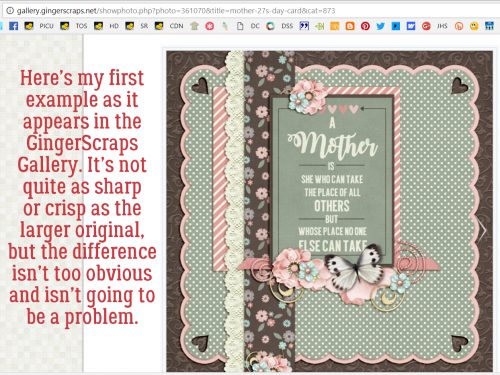This screenshot has width=500, height=375.
Task: Open the DC bookmark with page icon
Action: tap(248, 26)
